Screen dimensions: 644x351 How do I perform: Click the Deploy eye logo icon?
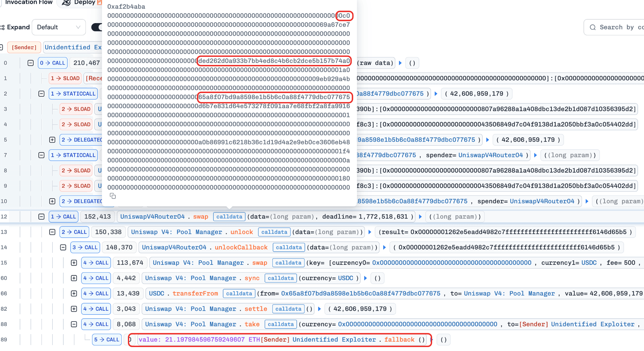coord(66,2)
